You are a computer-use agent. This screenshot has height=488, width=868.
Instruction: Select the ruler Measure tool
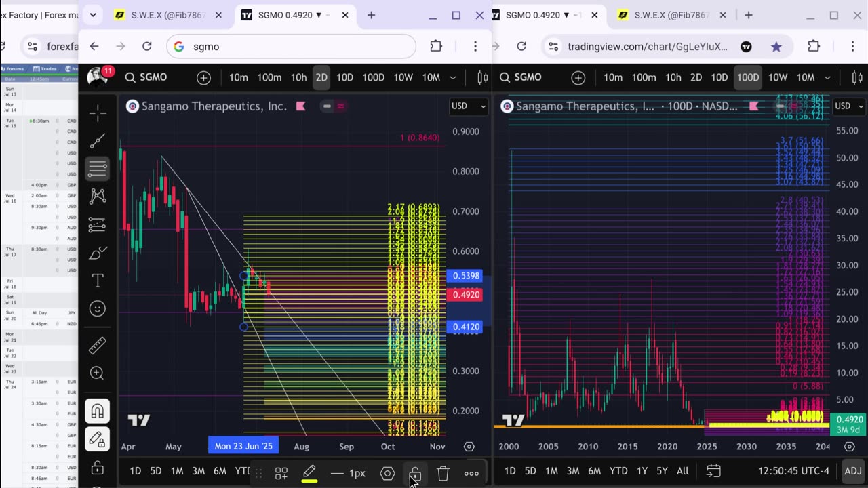(x=98, y=345)
